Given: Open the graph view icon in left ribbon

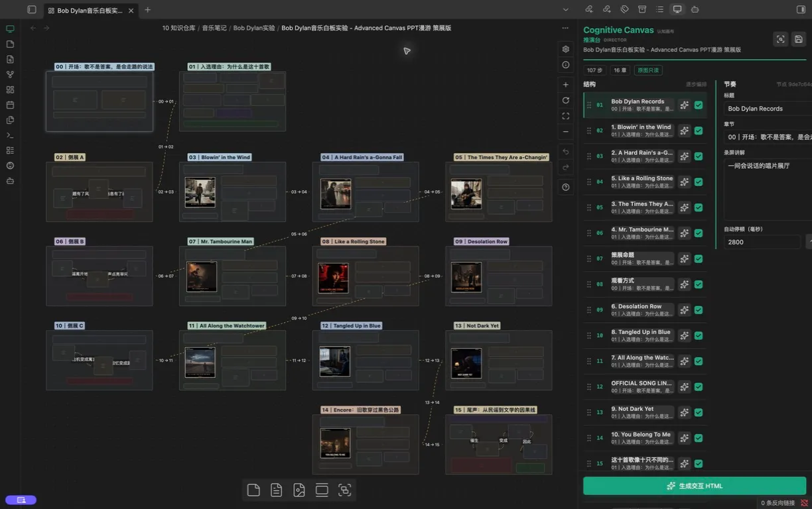Looking at the screenshot, I should (10, 74).
